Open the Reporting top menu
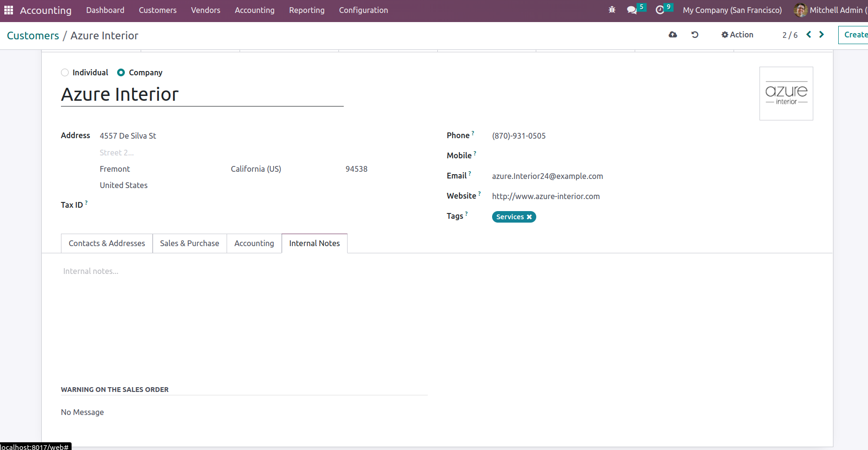Viewport: 868px width, 450px height. 307,10
